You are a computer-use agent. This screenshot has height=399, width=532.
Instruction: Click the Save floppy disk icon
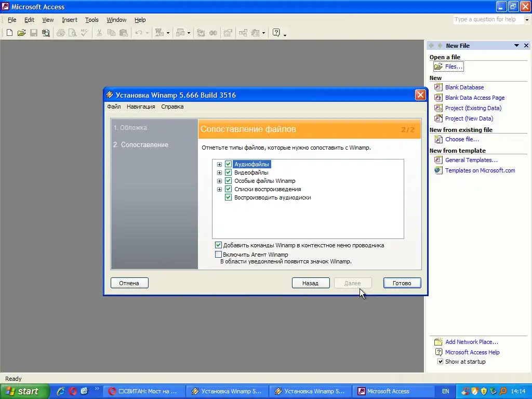(x=34, y=33)
